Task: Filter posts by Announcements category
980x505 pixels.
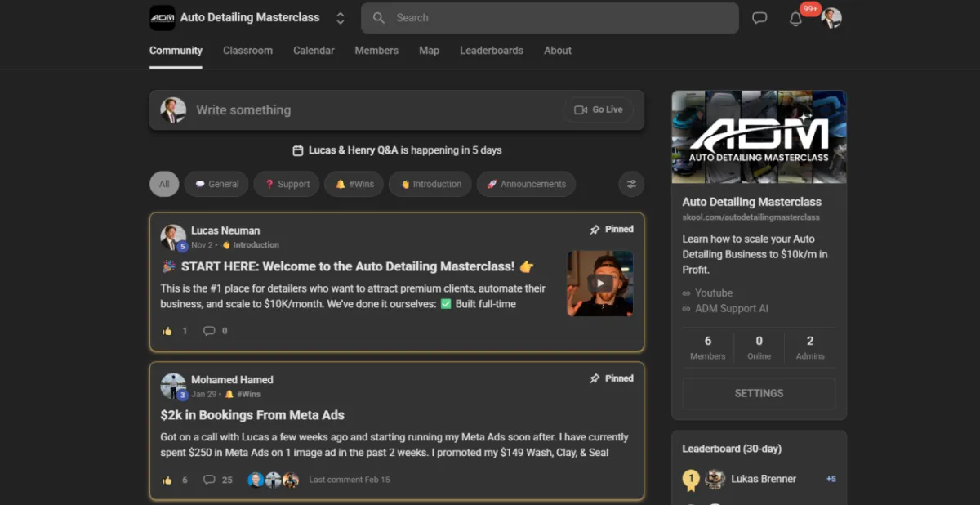Action: [x=526, y=184]
